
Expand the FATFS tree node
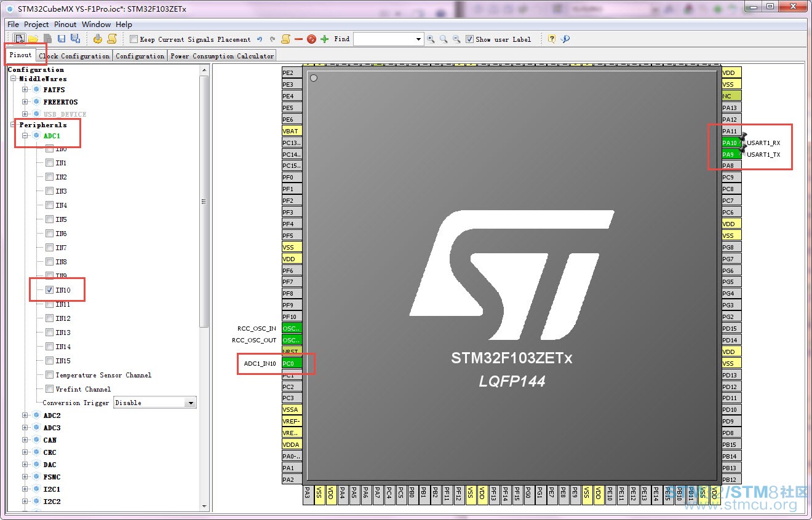(25, 90)
